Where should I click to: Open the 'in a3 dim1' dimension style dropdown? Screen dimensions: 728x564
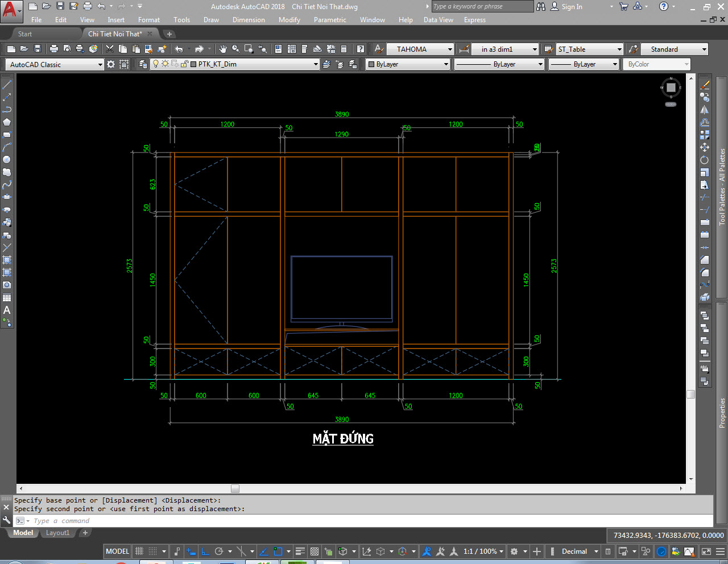point(505,49)
